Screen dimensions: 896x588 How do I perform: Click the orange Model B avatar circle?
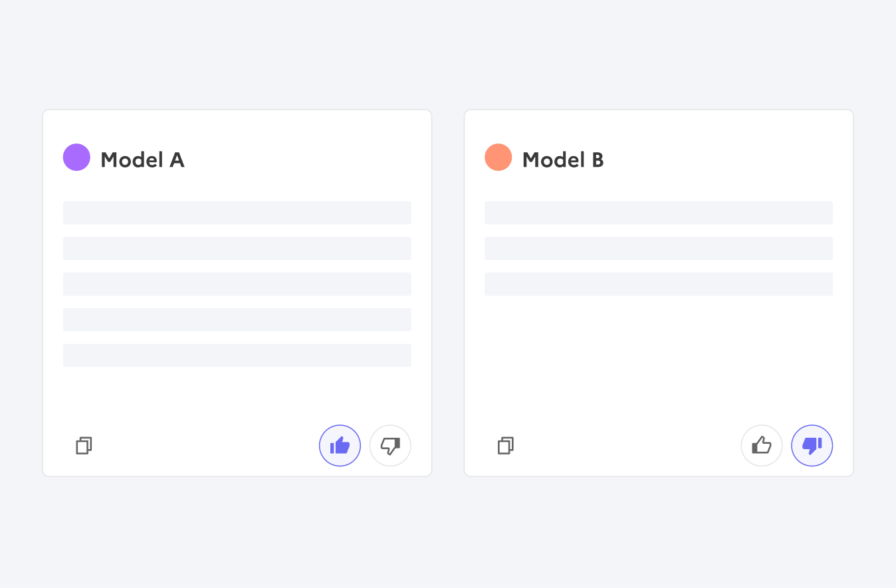(x=498, y=157)
